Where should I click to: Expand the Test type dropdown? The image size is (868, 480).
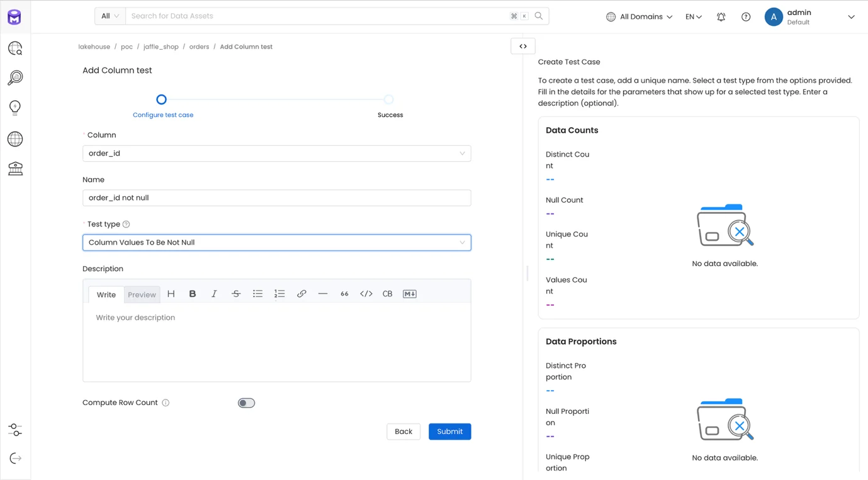click(276, 242)
